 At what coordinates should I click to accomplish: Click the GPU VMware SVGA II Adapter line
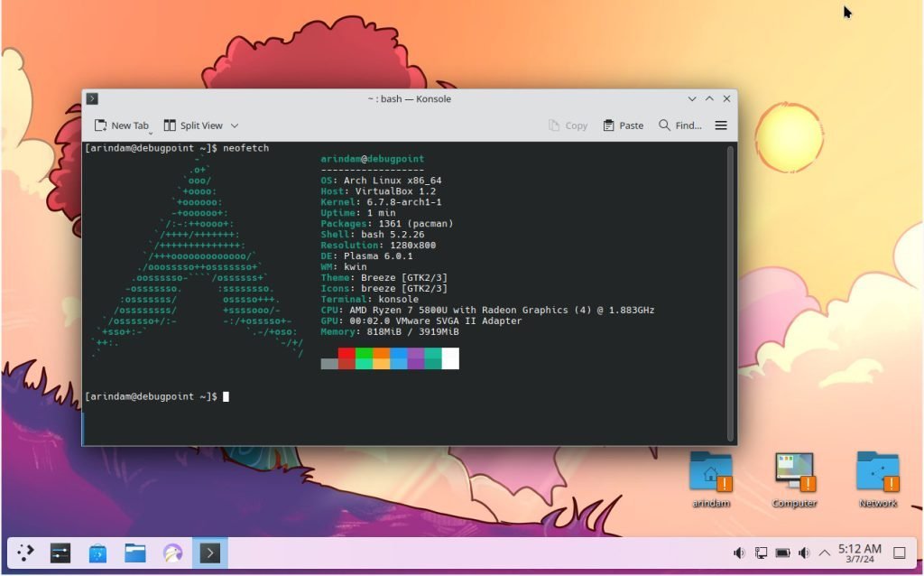coord(421,321)
